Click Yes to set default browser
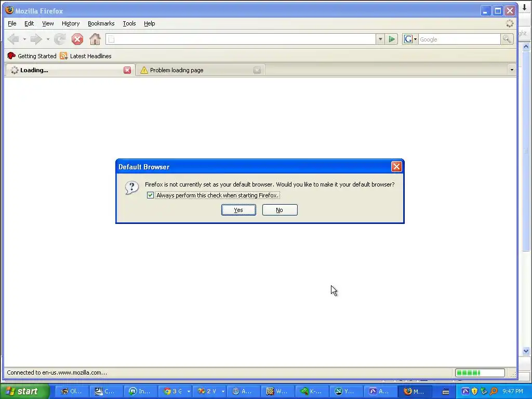The height and width of the screenshot is (399, 532). (x=238, y=210)
